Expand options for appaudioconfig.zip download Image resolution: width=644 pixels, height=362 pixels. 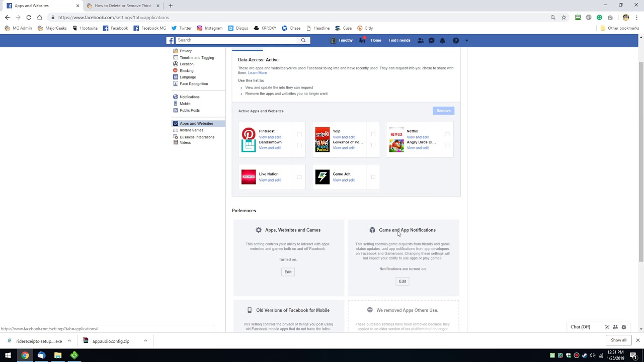pos(145,341)
